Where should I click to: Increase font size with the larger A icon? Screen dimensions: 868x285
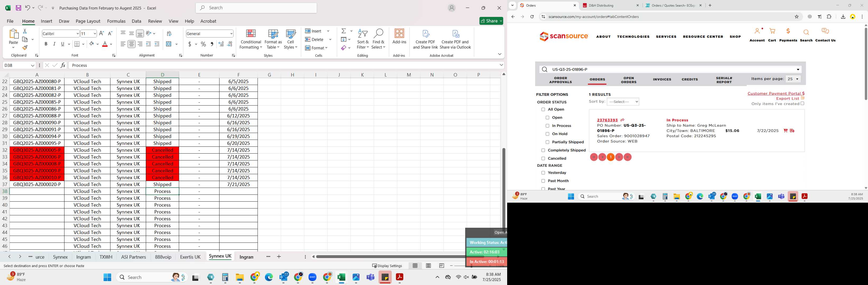101,33
